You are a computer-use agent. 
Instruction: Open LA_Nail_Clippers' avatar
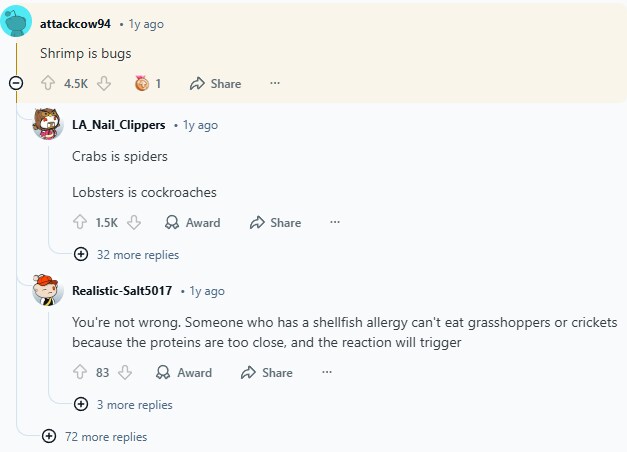click(x=48, y=125)
